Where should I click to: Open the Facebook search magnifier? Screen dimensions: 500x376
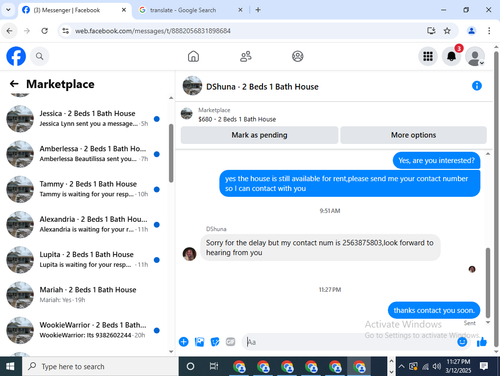[40, 56]
